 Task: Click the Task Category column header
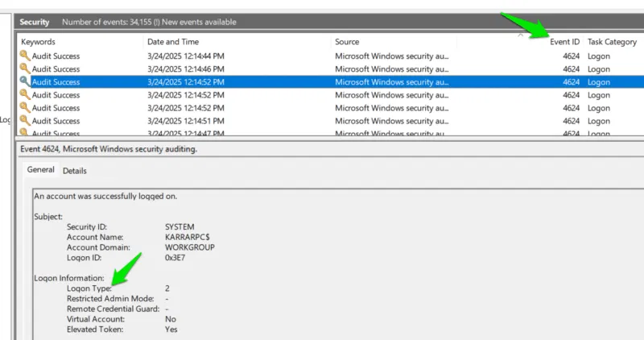pos(612,42)
